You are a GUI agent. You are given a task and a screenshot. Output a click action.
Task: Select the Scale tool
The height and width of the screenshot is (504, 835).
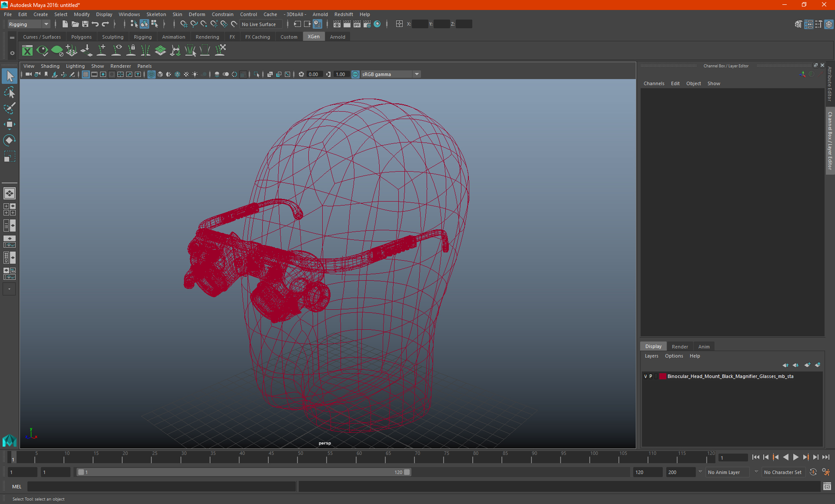click(x=10, y=156)
